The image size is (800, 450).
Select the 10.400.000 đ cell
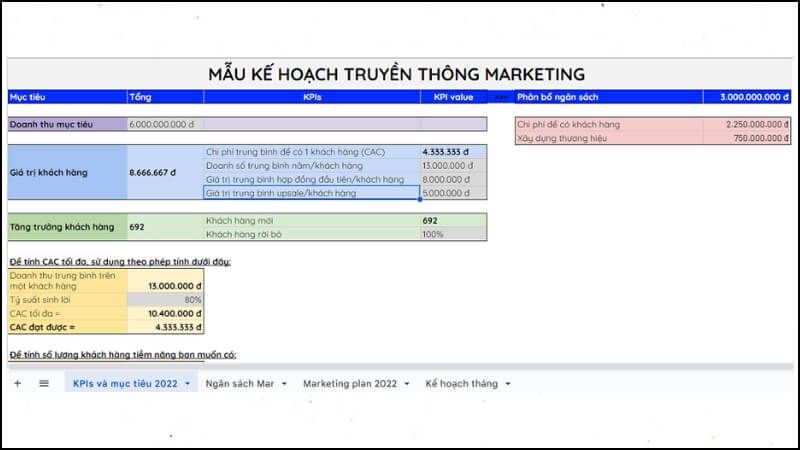tap(165, 313)
